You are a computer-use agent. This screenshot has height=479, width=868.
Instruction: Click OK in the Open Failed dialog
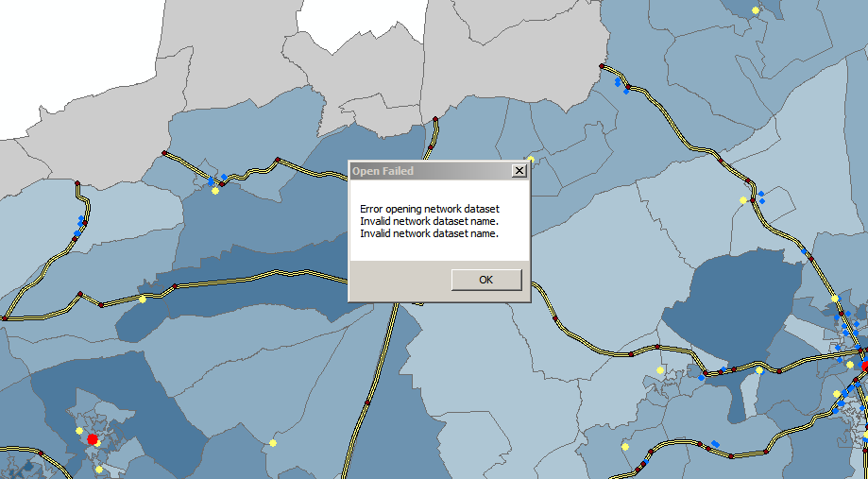pyautogui.click(x=486, y=280)
